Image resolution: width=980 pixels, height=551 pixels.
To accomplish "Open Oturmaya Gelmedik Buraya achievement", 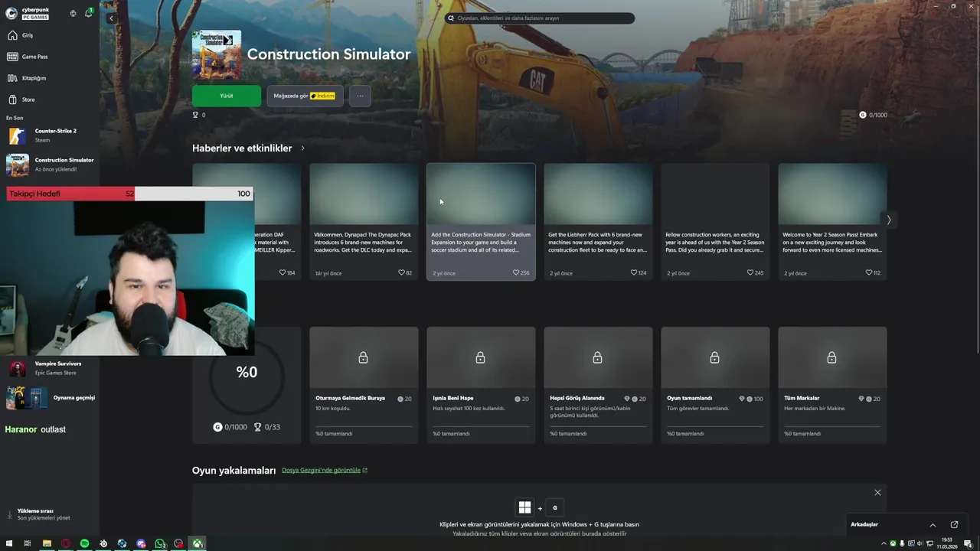I will point(364,385).
